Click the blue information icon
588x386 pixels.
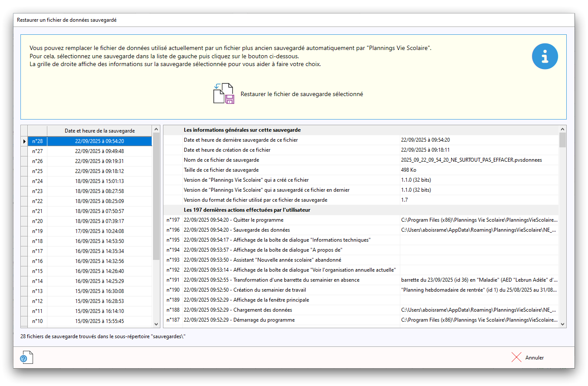[x=545, y=56]
